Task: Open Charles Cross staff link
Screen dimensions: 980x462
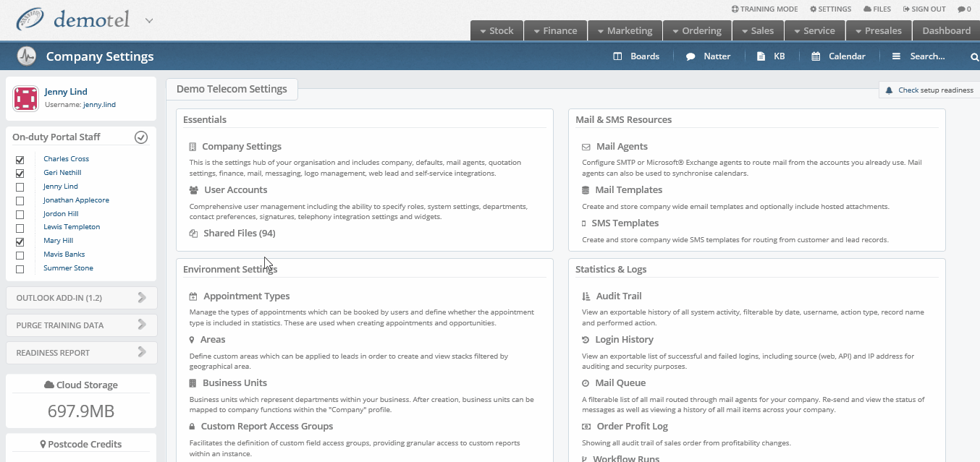Action: [x=66, y=159]
